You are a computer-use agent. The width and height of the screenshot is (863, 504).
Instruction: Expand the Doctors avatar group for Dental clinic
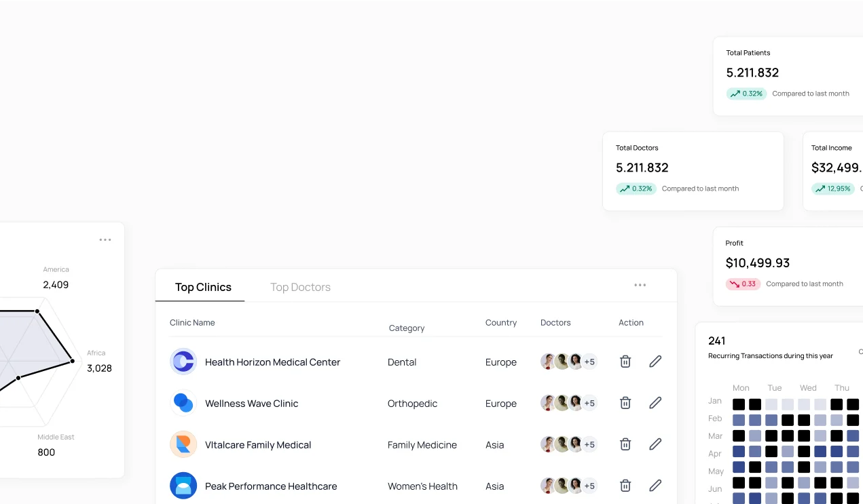click(589, 361)
